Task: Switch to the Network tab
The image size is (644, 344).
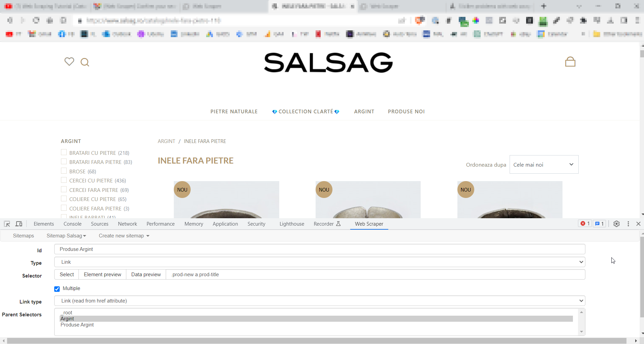Action: pyautogui.click(x=127, y=224)
